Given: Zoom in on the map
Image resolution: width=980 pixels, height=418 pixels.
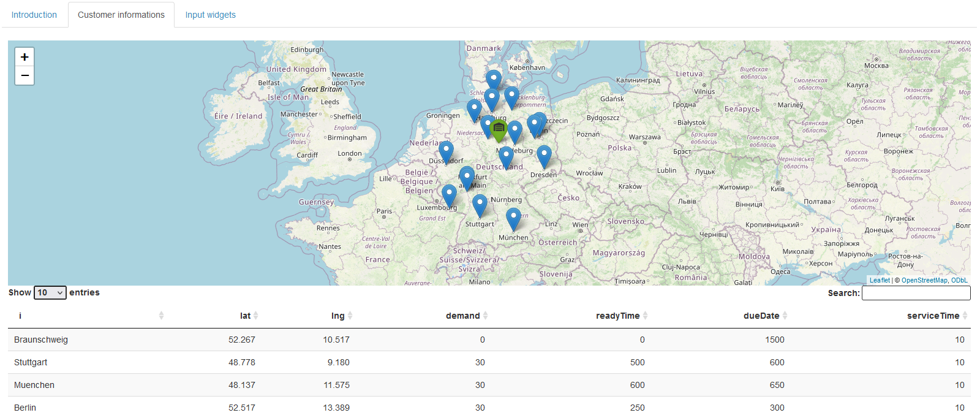Looking at the screenshot, I should pyautogui.click(x=24, y=57).
